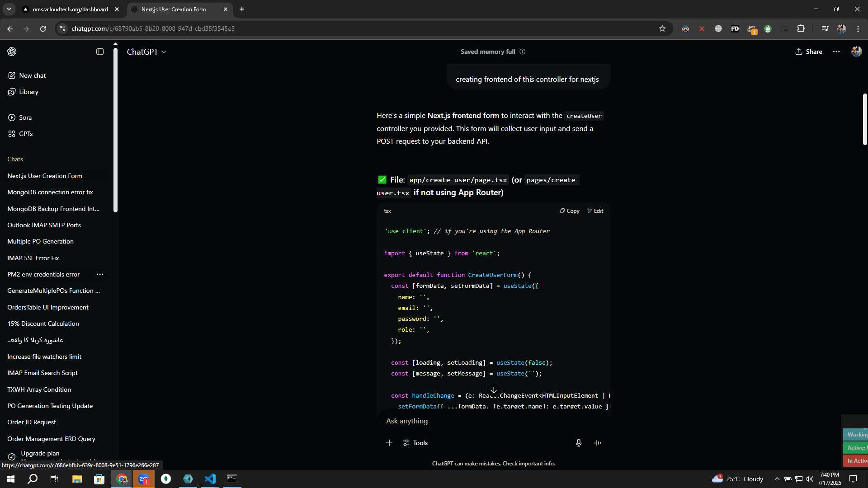Click the ChatGPT logo icon in sidebar
Viewport: 868px width, 488px height.
tap(12, 52)
